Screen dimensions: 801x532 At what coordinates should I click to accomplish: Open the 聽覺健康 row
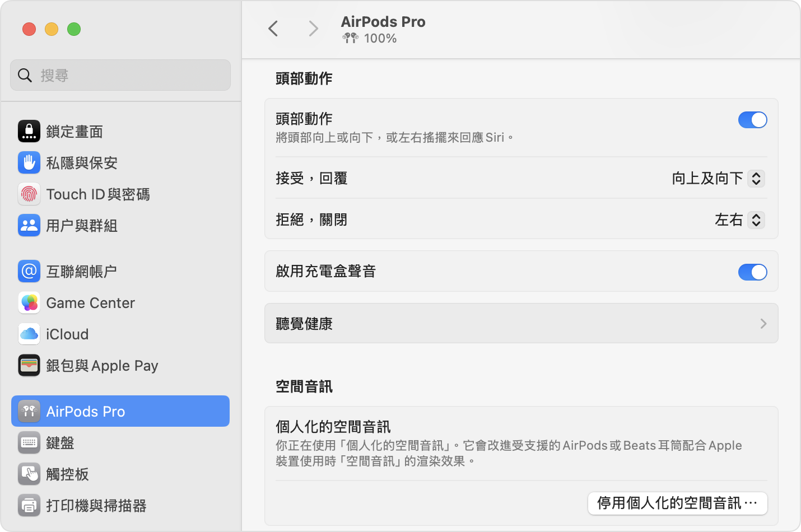click(521, 323)
